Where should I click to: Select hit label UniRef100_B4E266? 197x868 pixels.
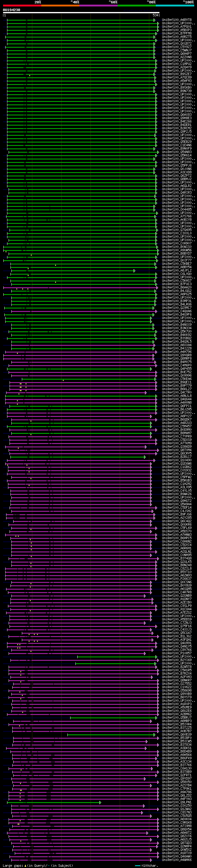(176, 121)
